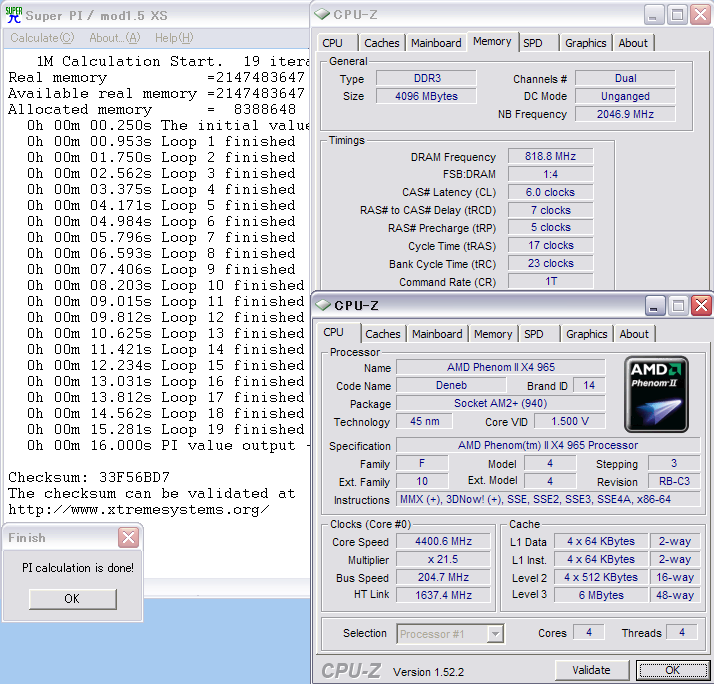This screenshot has height=684, width=714.
Task: Switch to Mainboard tab in upper CPU-Z window
Action: (x=436, y=43)
